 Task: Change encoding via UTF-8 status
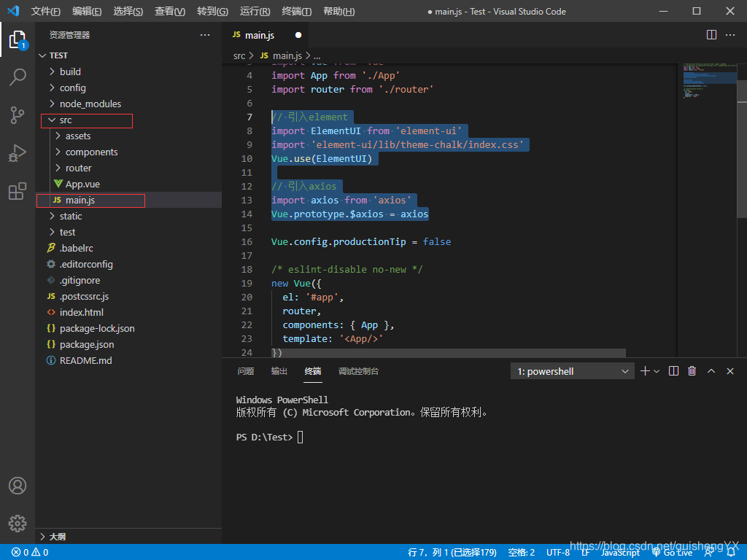click(558, 553)
